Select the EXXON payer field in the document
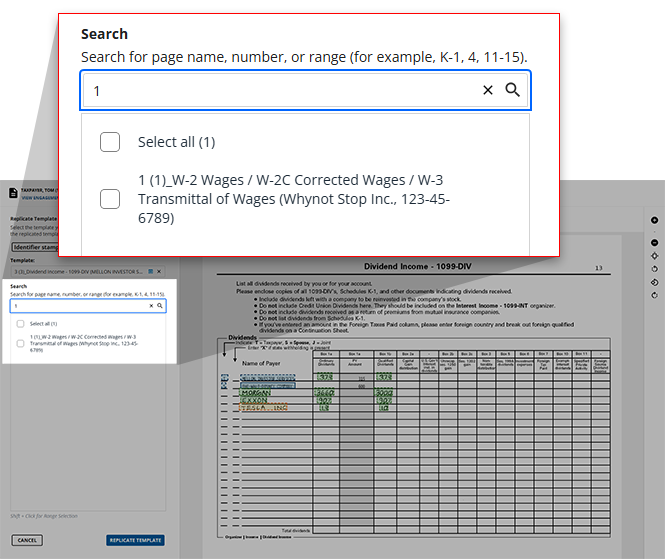This screenshot has height=559, width=665. click(x=254, y=400)
